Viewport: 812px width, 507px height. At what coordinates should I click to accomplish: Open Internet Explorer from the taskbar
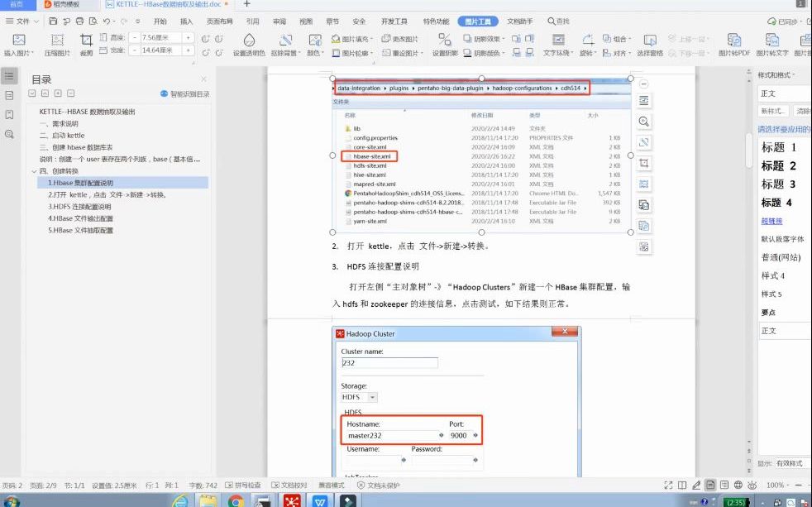coord(179,500)
